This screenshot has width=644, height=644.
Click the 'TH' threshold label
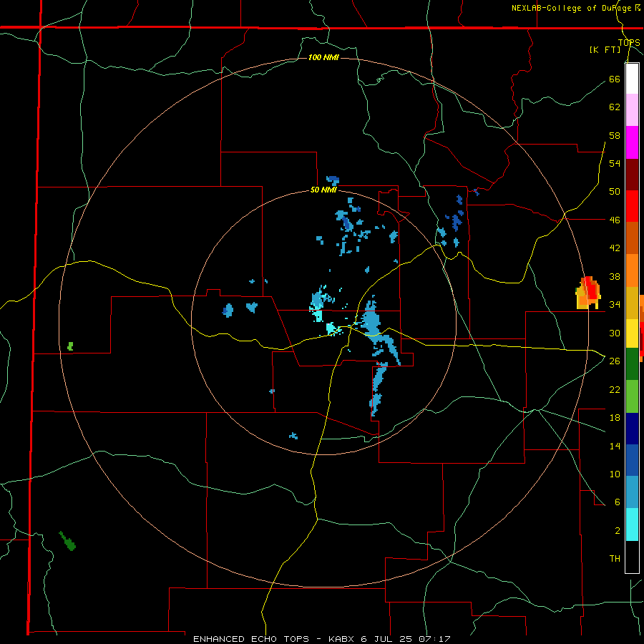tap(615, 558)
